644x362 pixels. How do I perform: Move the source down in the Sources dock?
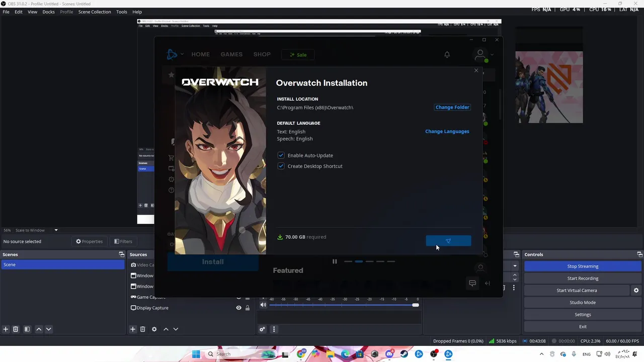point(176,329)
